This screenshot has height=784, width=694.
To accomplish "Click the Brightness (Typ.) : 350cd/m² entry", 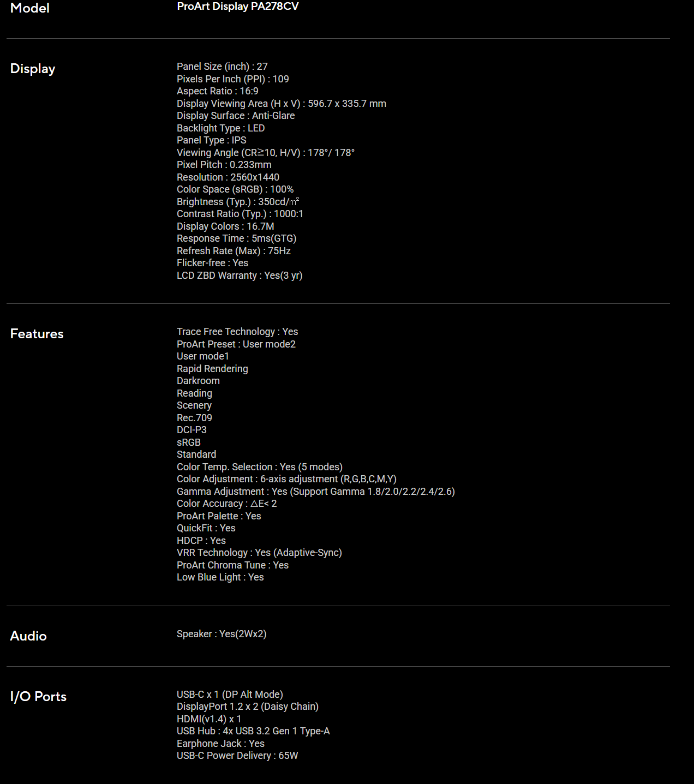I will point(238,202).
